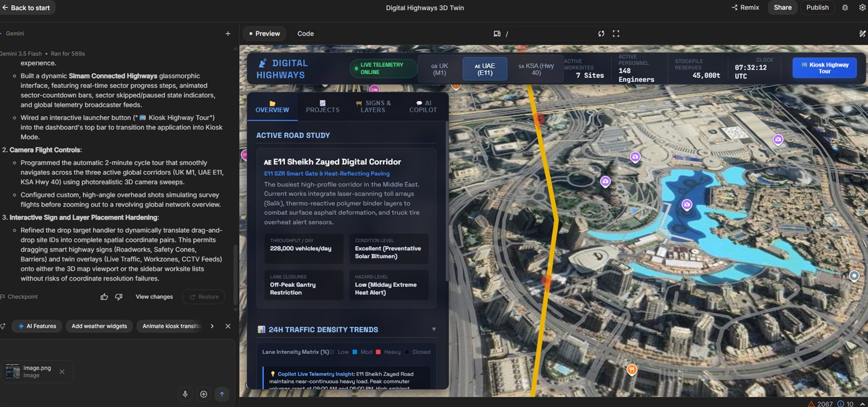Image resolution: width=868 pixels, height=407 pixels.
Task: Start a new chat with plus icon
Action: 228,34
